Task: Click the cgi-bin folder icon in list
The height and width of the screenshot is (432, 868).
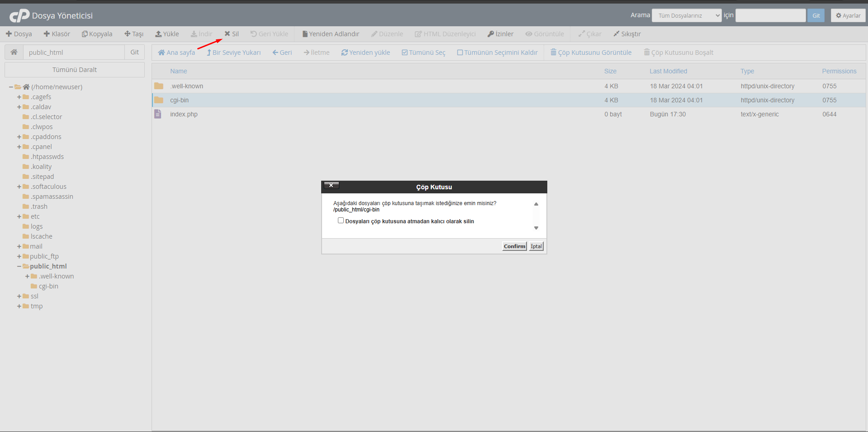Action: 159,100
